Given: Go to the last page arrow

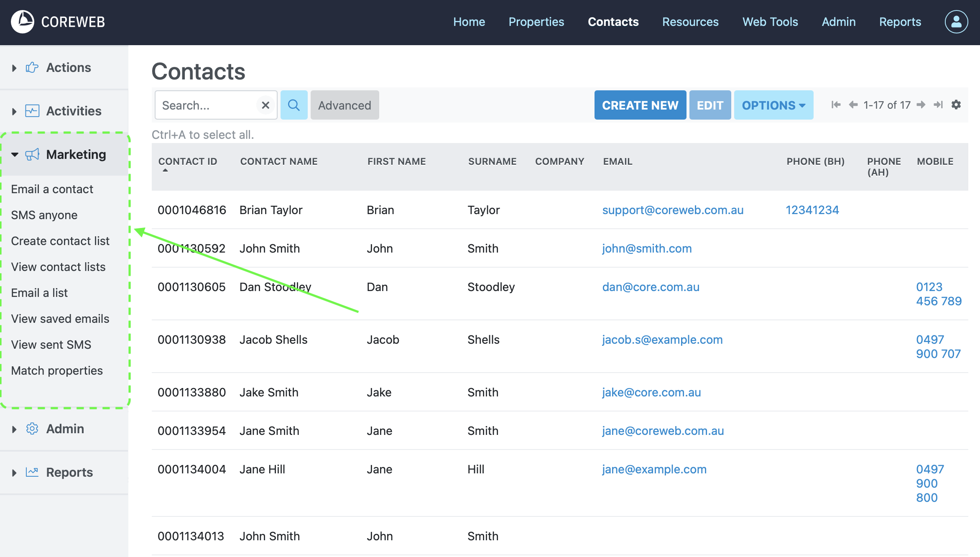Looking at the screenshot, I should [938, 105].
